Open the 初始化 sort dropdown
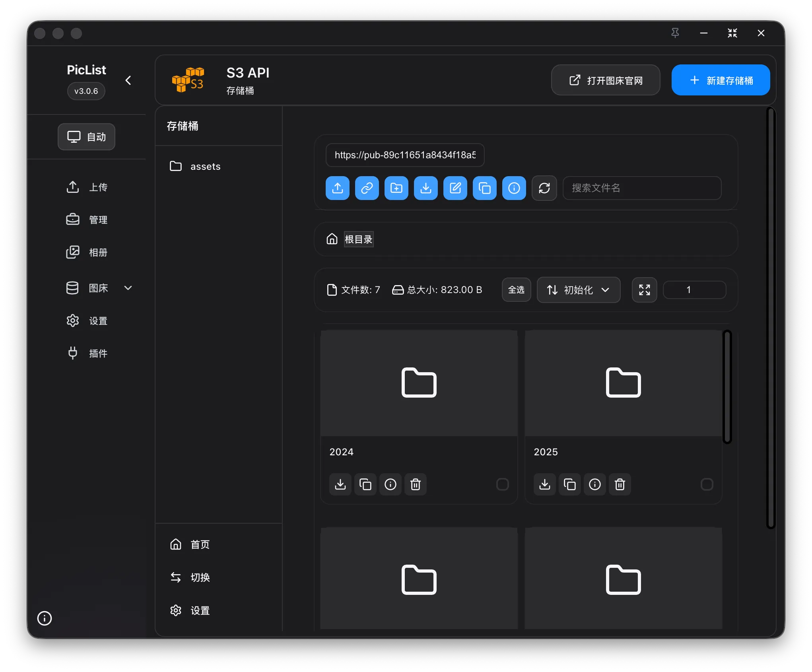The height and width of the screenshot is (672, 812). [x=578, y=290]
